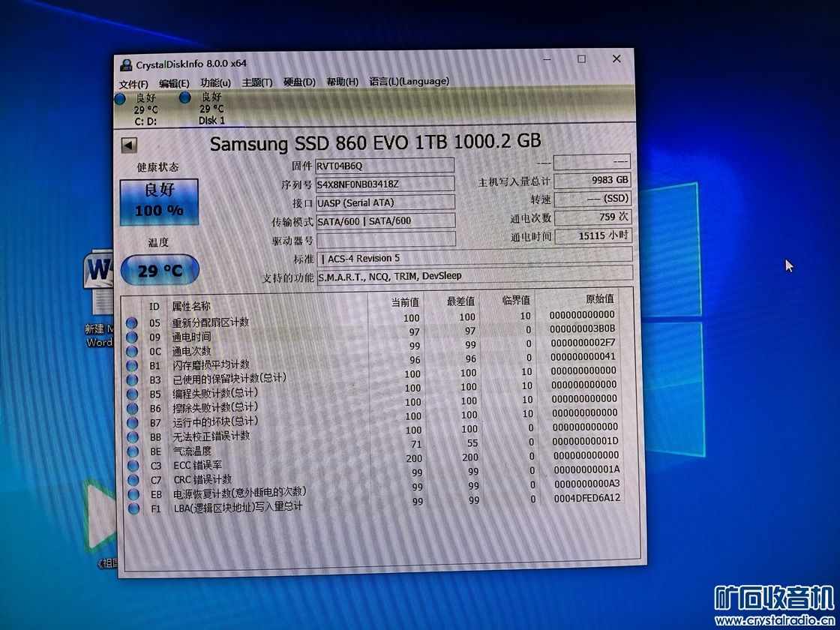
Task: Click the status circle for attribute B6
Action: tap(133, 408)
